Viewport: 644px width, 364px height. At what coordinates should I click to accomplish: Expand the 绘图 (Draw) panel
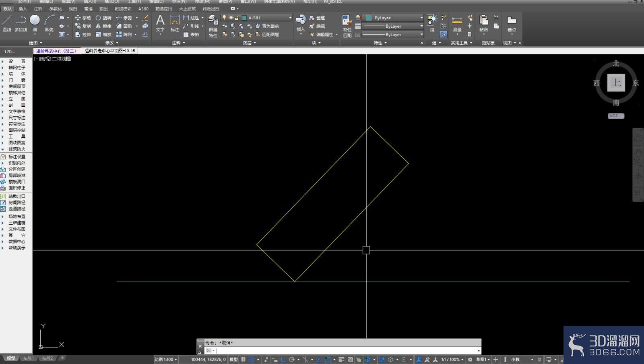coord(35,43)
